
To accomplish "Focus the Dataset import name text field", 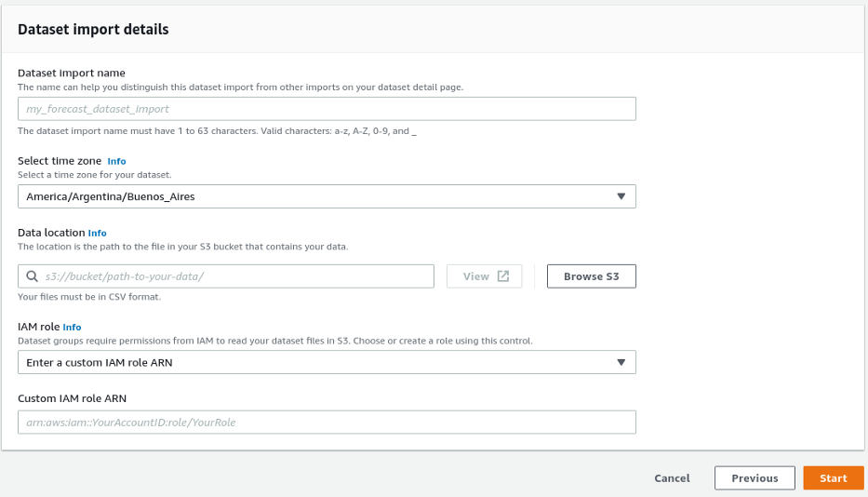I will 326,109.
